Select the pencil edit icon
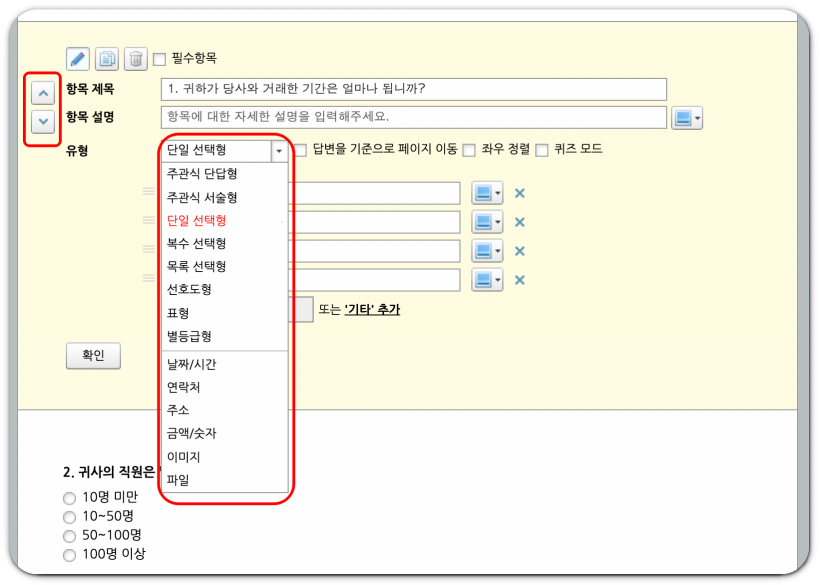820x585 pixels. tap(77, 58)
